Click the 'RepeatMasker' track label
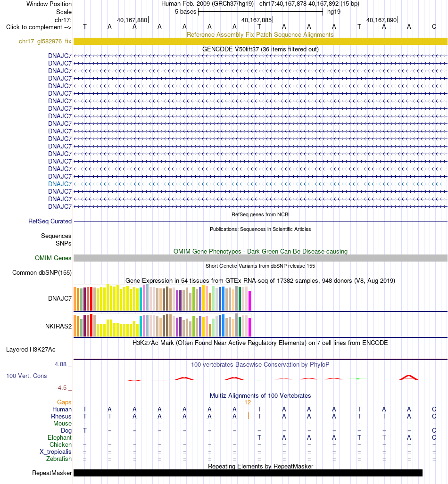The image size is (448, 484). [x=52, y=473]
